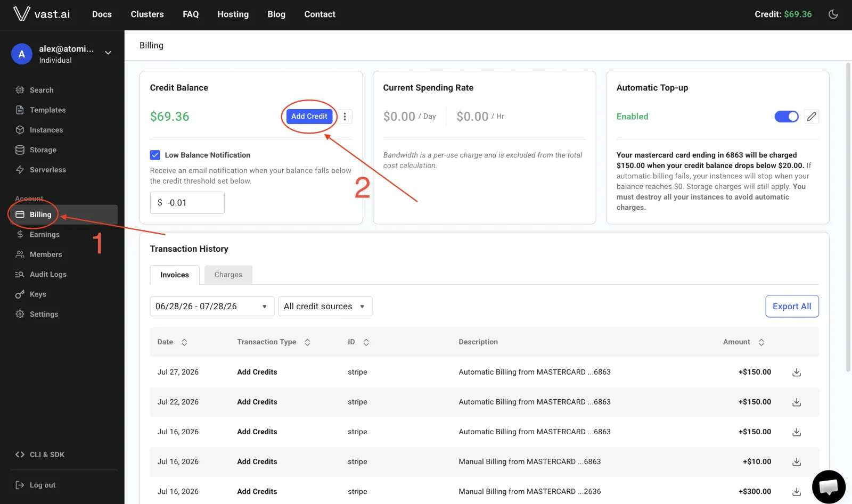This screenshot has height=504, width=852.
Task: Click Manual Billing from MASTERCARD ...2636 description
Action: point(529,491)
